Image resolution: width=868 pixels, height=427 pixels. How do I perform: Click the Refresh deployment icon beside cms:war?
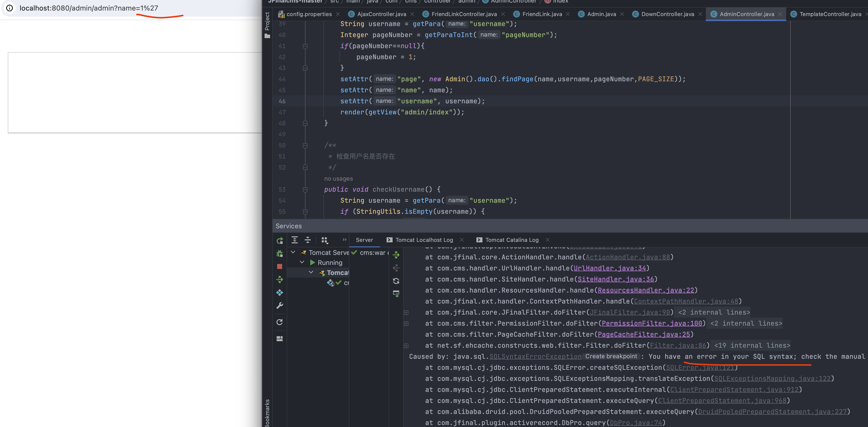pyautogui.click(x=396, y=281)
